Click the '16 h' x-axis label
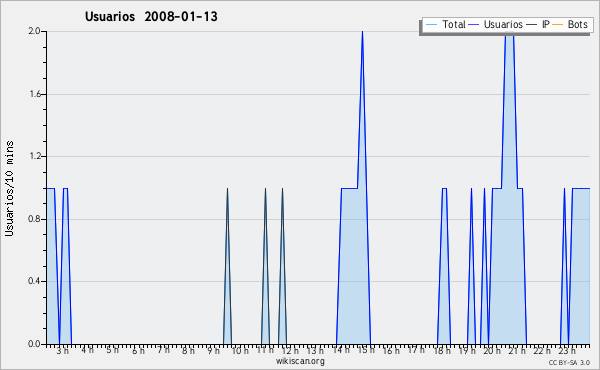 click(391, 351)
